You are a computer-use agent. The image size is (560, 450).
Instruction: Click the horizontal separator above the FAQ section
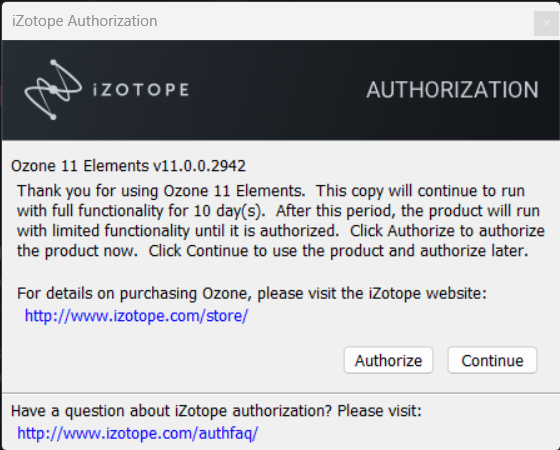coord(280,393)
